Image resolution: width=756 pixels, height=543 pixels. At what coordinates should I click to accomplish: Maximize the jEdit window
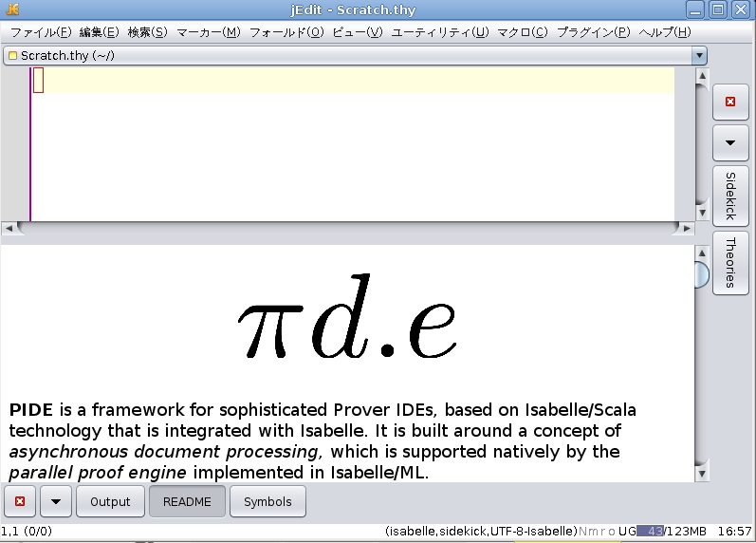[718, 9]
